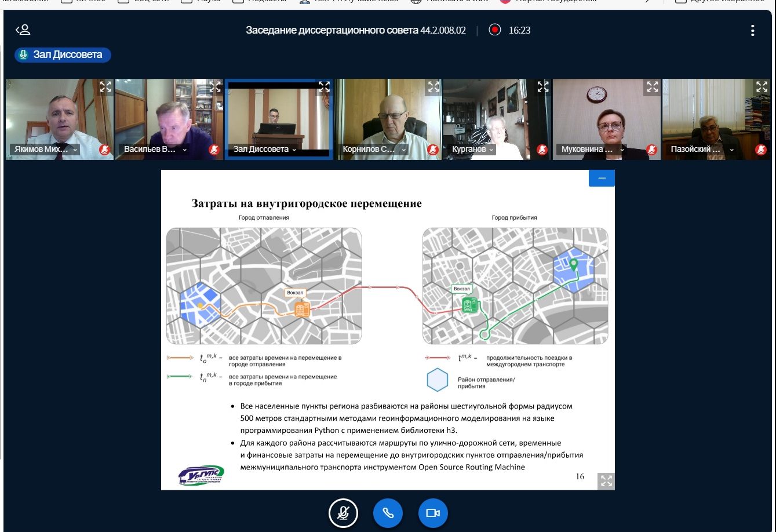Expand the Курганов name dropdown arrow
776x532 pixels.
click(491, 150)
